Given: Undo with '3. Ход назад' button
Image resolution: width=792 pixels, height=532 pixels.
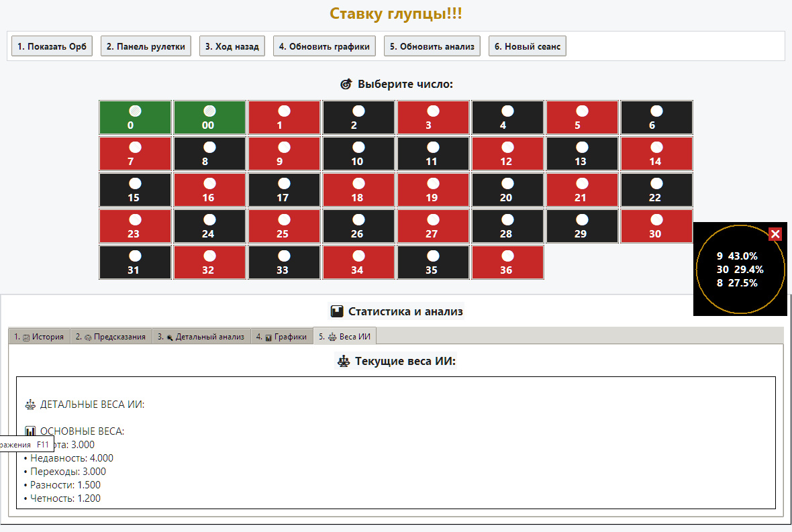Looking at the screenshot, I should (232, 46).
